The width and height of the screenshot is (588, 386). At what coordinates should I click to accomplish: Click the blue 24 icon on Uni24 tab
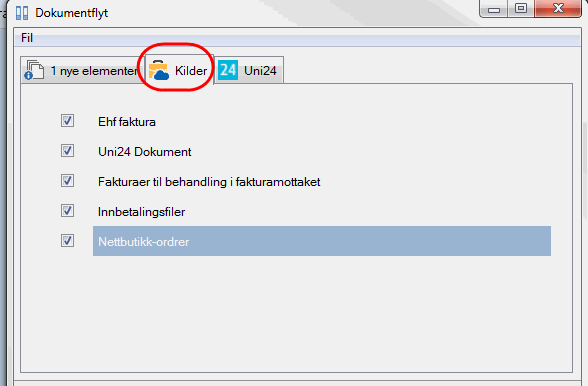coord(228,70)
